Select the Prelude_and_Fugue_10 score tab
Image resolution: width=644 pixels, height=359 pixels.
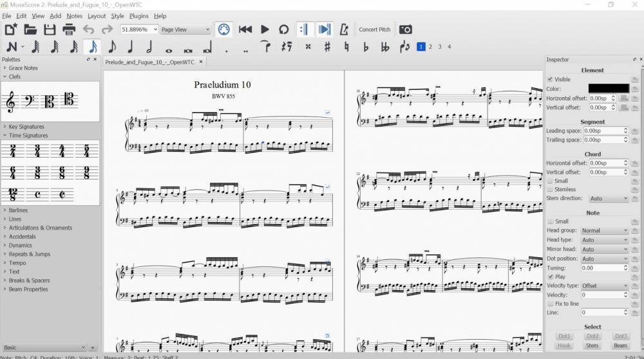tap(149, 62)
